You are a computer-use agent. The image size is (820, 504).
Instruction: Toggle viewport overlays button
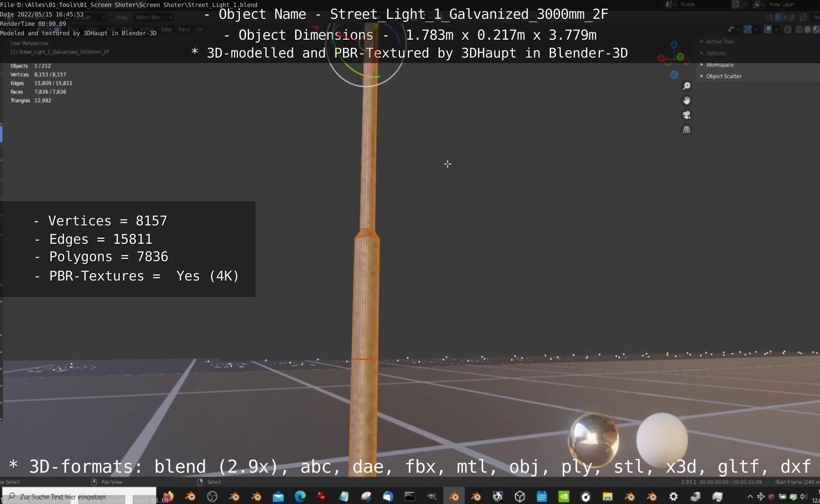tap(768, 29)
